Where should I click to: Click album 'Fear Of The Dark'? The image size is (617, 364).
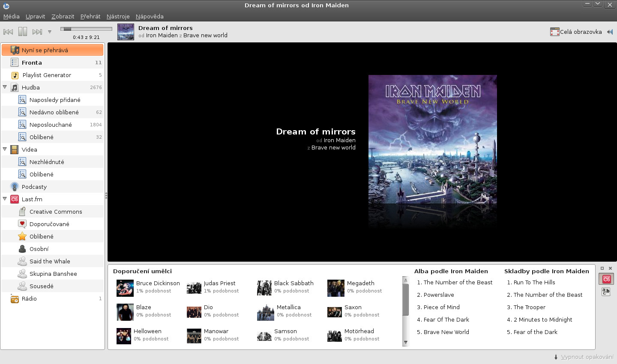tap(443, 319)
